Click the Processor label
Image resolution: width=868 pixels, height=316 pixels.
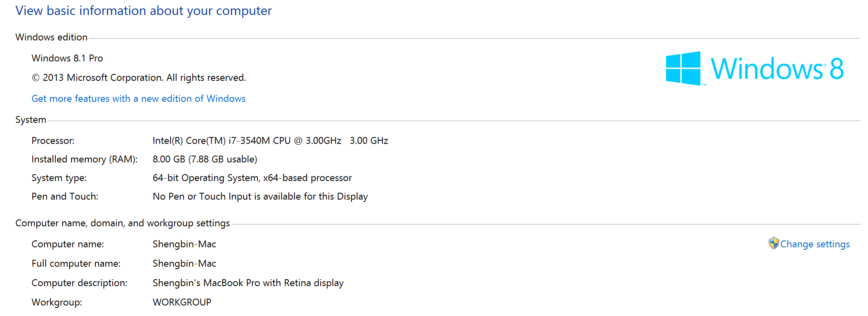pos(53,141)
